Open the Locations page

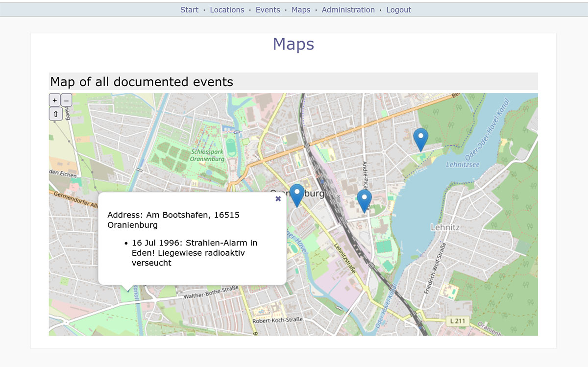point(227,10)
